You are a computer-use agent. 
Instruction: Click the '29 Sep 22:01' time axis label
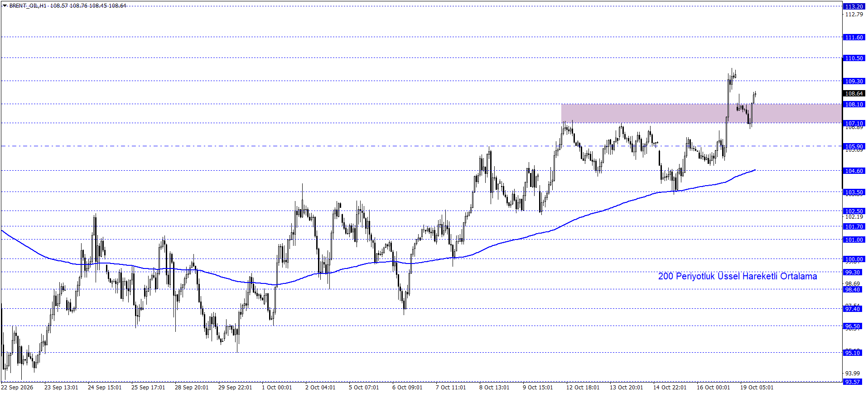tap(235, 387)
